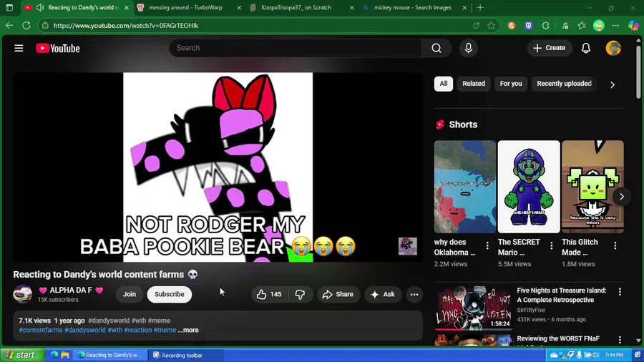
Task: Select the 'Related' filter chip
Action: 474,84
